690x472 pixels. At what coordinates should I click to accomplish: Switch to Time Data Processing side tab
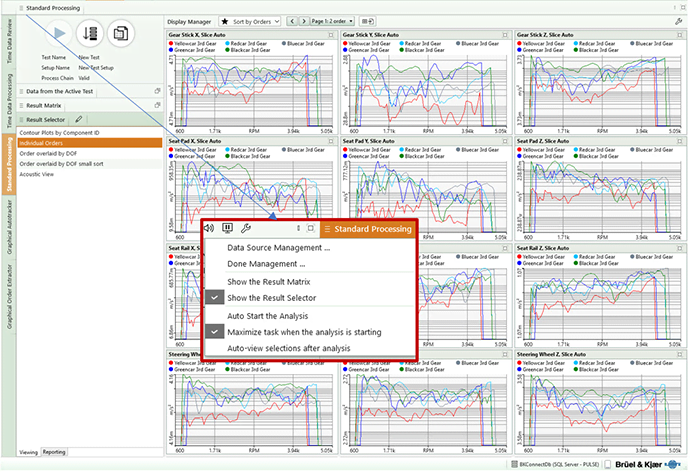(x=9, y=101)
